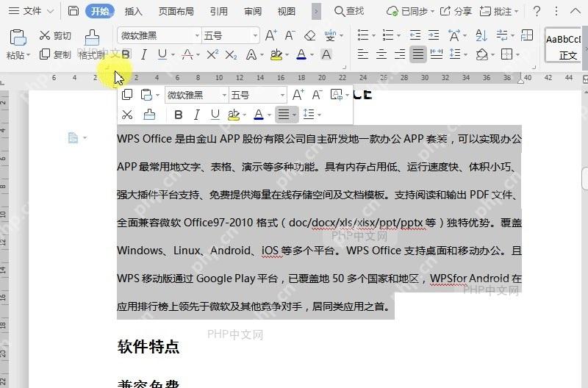The image size is (588, 388).
Task: Click the 查找 search button
Action: [349, 11]
